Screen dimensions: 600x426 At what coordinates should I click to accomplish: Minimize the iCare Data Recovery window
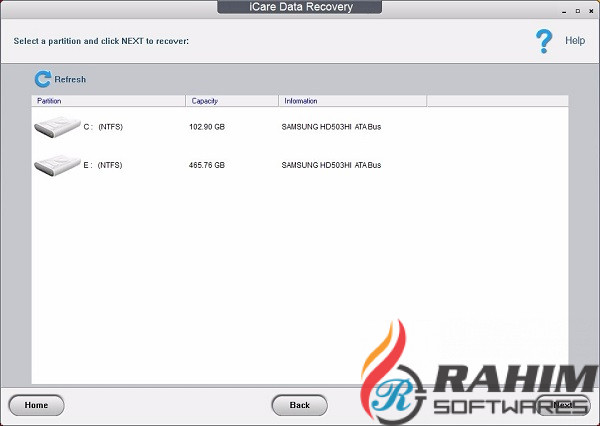point(564,12)
